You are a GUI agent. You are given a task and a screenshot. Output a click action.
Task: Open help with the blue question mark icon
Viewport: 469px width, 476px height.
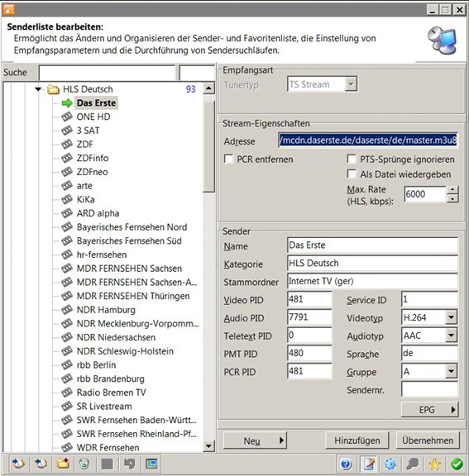[x=346, y=464]
